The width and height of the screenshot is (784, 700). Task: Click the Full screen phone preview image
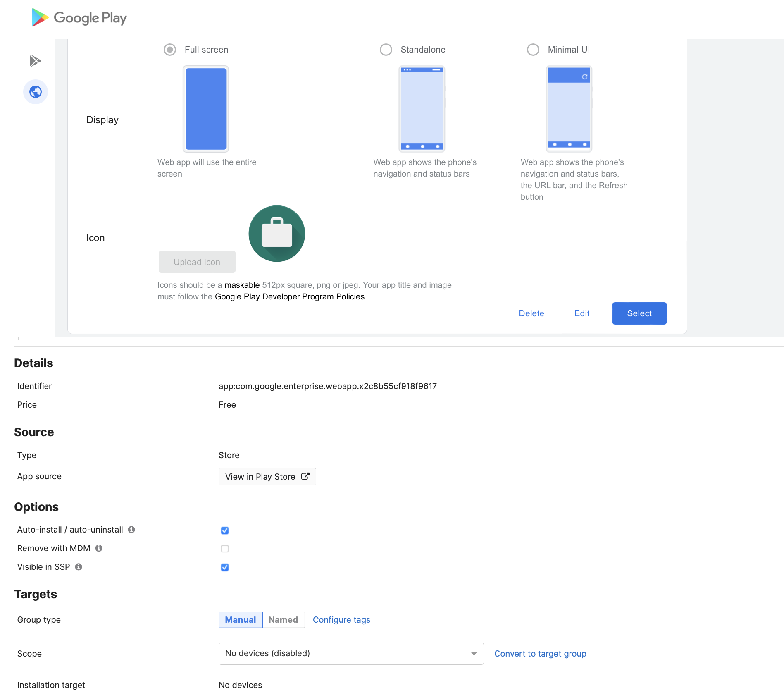point(206,109)
